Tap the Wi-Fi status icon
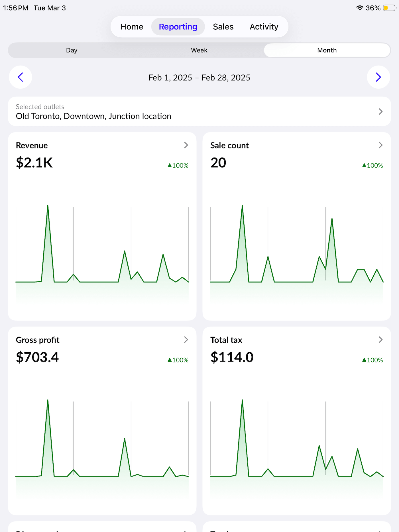This screenshot has height=532, width=399. coord(360,8)
